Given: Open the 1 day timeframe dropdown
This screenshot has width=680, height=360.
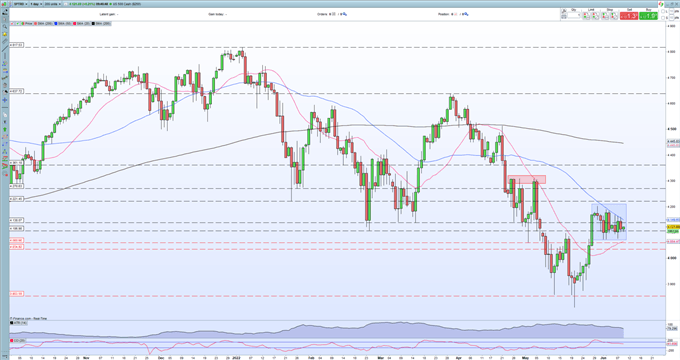Looking at the screenshot, I should [x=36, y=4].
